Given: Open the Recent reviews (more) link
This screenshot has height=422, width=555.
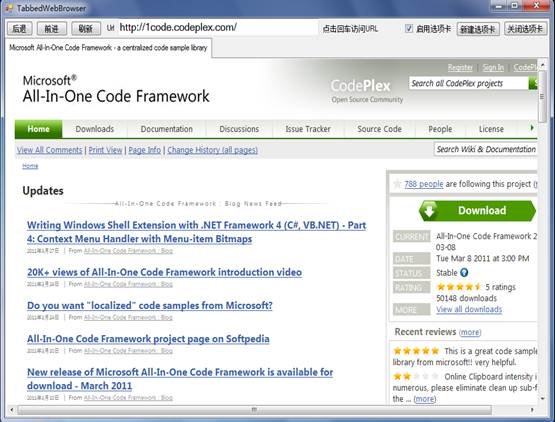Looking at the screenshot, I should point(470,332).
